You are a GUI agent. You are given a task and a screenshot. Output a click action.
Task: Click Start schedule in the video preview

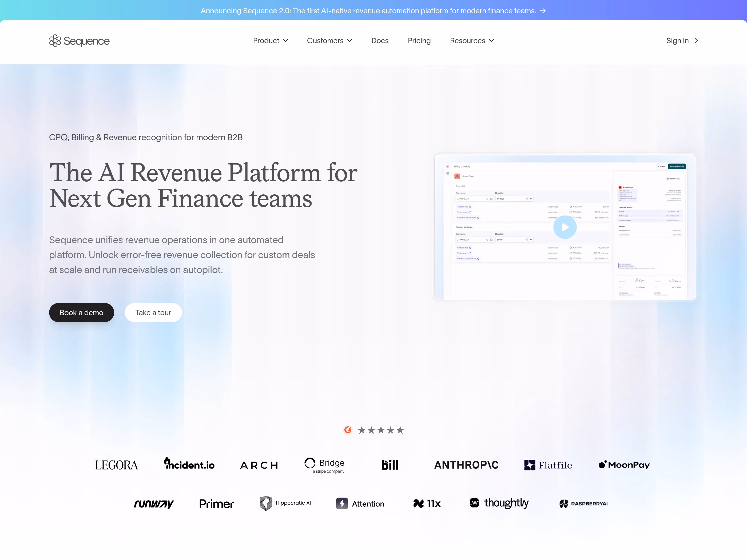(x=677, y=166)
